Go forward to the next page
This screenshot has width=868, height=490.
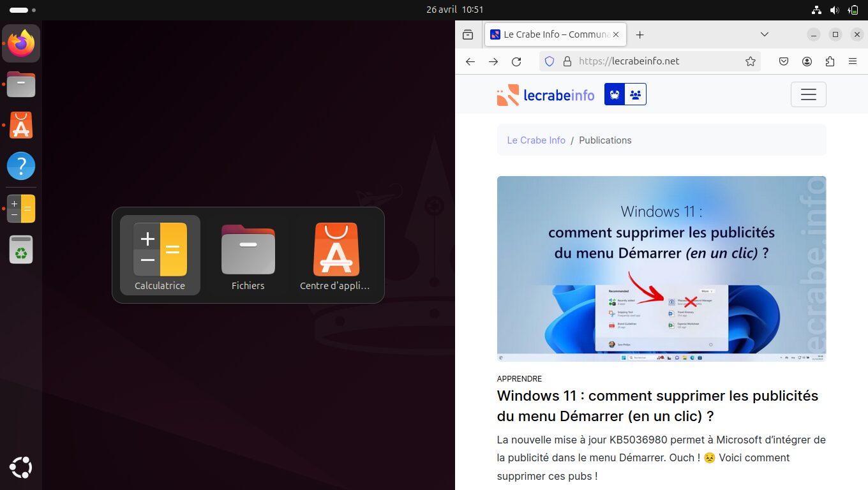click(x=493, y=61)
